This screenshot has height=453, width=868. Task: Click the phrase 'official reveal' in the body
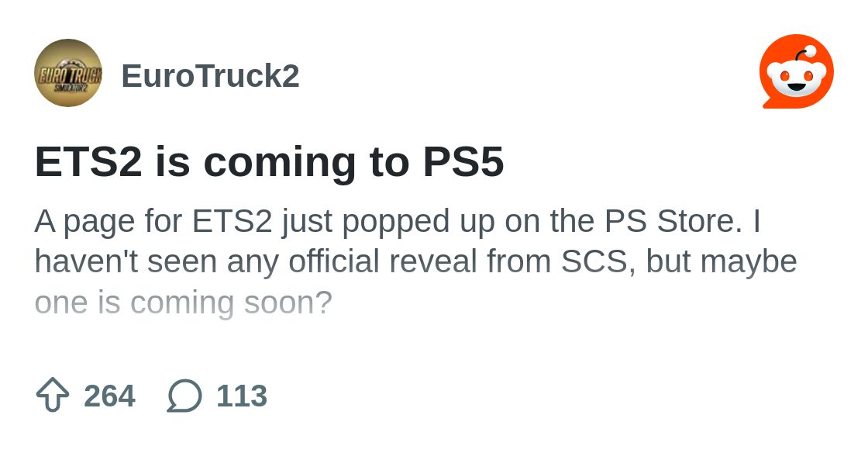[383, 261]
